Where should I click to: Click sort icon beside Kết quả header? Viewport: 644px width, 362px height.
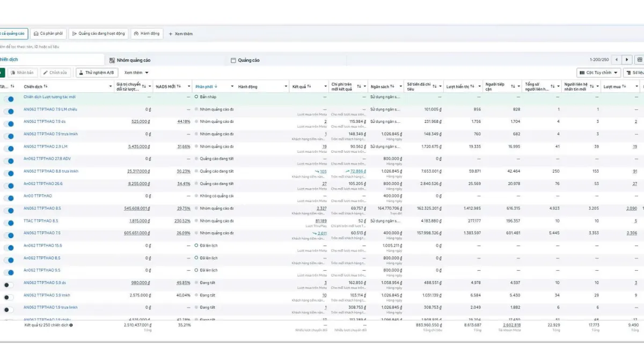pos(309,86)
